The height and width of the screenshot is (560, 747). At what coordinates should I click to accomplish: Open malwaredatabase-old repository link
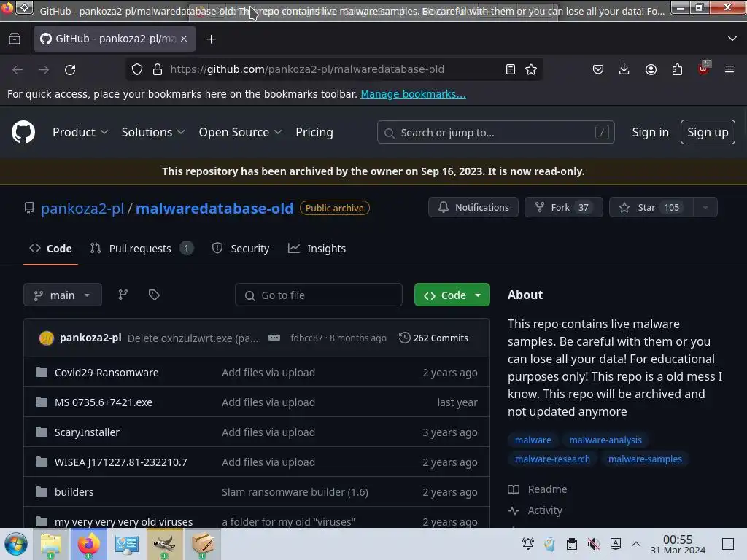tap(214, 208)
